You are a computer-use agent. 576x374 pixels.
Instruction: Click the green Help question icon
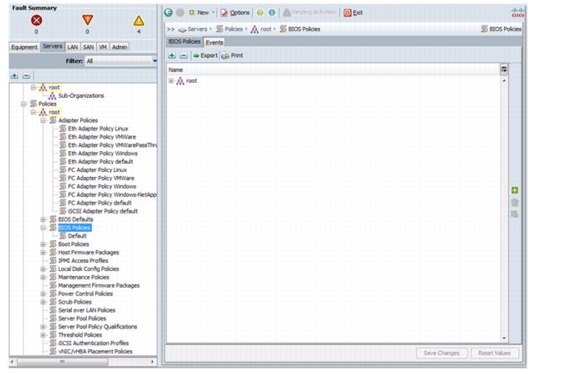[260, 12]
